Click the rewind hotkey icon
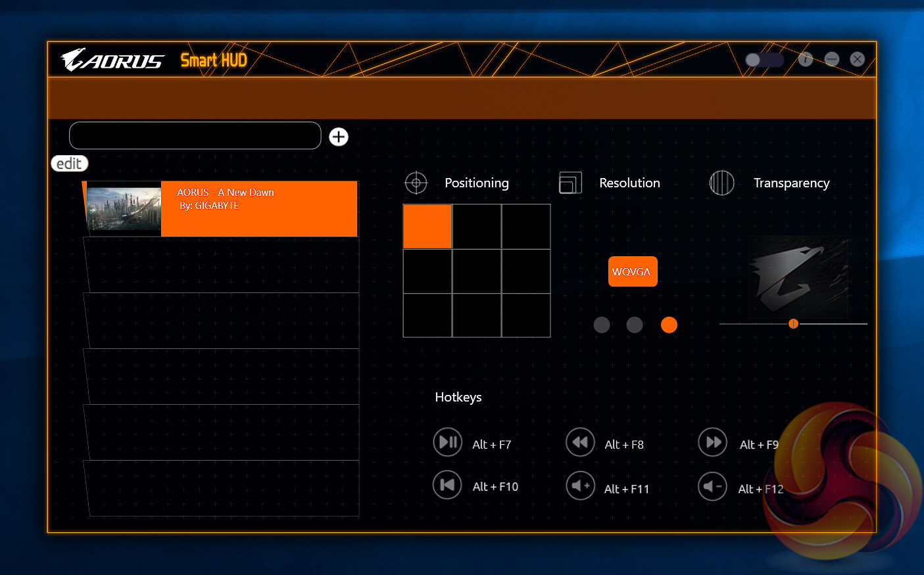The height and width of the screenshot is (575, 924). [580, 442]
